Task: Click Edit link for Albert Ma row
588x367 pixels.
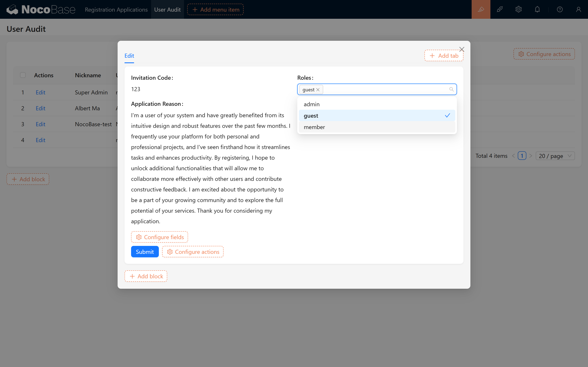Action: (x=40, y=108)
